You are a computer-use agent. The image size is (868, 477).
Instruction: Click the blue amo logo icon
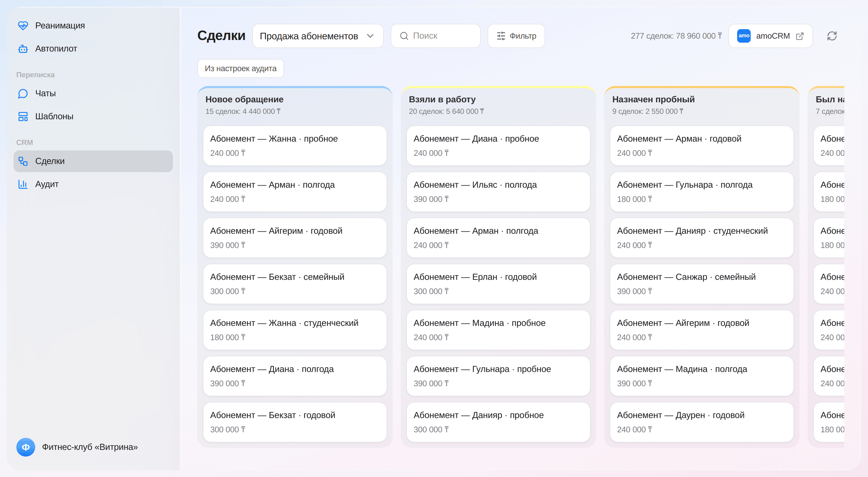click(744, 36)
